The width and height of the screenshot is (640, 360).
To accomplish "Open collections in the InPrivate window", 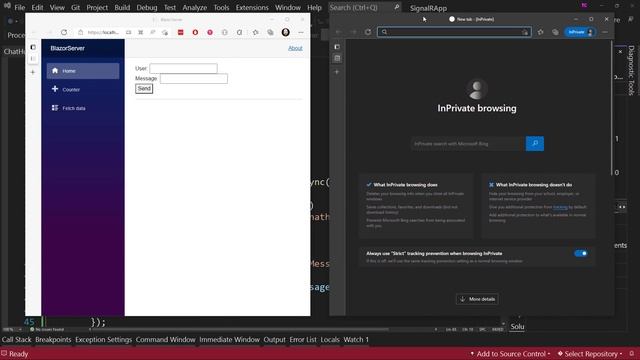I will pos(555,32).
